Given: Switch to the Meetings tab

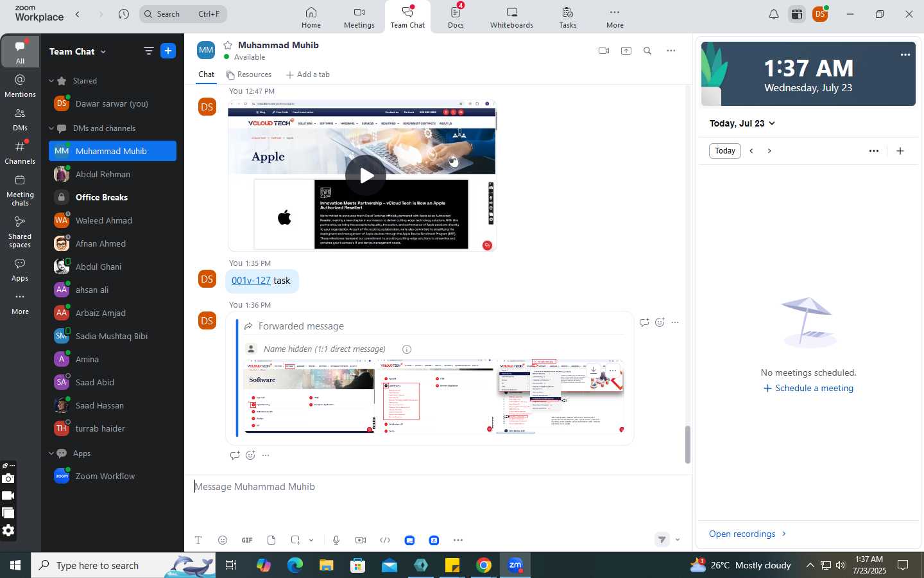Looking at the screenshot, I should [x=359, y=17].
